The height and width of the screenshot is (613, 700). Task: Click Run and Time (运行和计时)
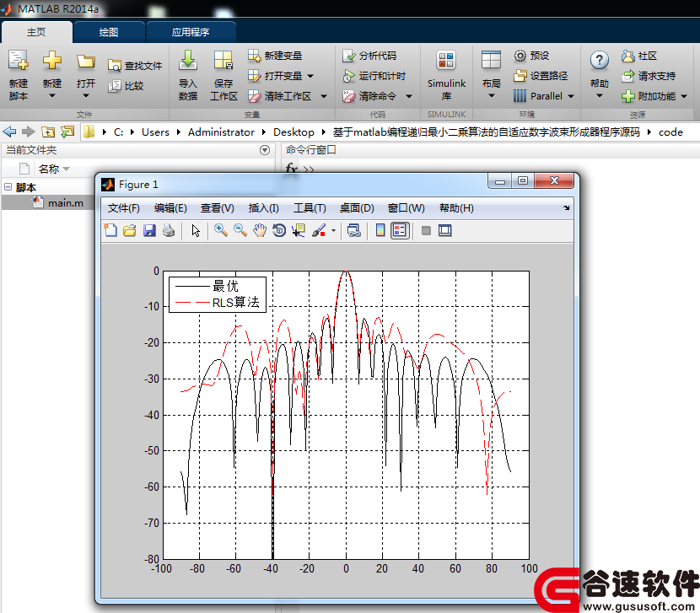[374, 76]
